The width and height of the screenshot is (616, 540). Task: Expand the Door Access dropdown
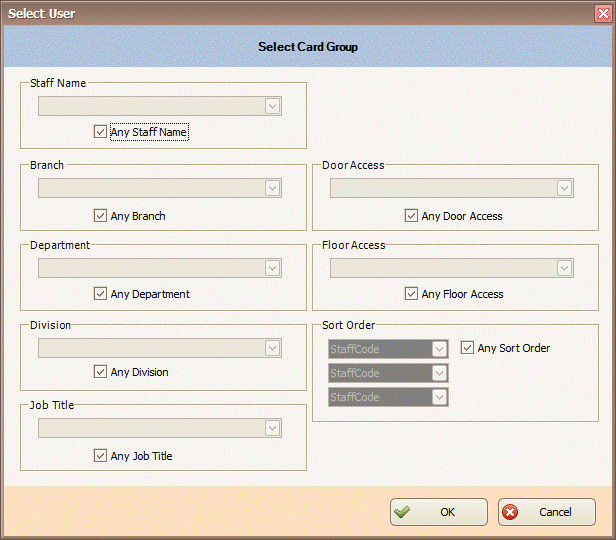564,188
